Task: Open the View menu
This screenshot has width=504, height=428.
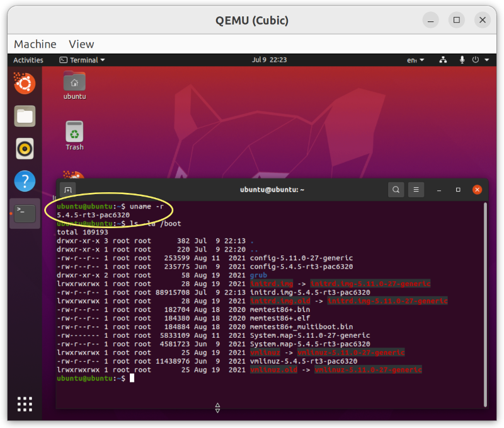Action: pyautogui.click(x=81, y=44)
